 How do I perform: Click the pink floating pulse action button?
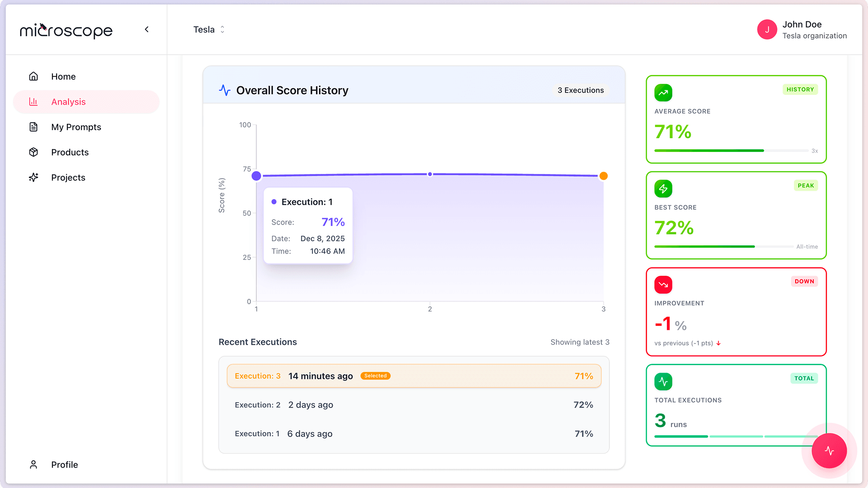[829, 450]
